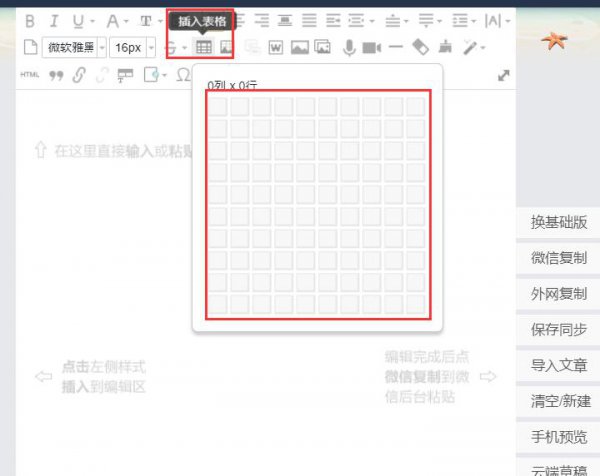This screenshot has height=476, width=600.
Task: Insert a horizontal divider line
Action: point(396,47)
